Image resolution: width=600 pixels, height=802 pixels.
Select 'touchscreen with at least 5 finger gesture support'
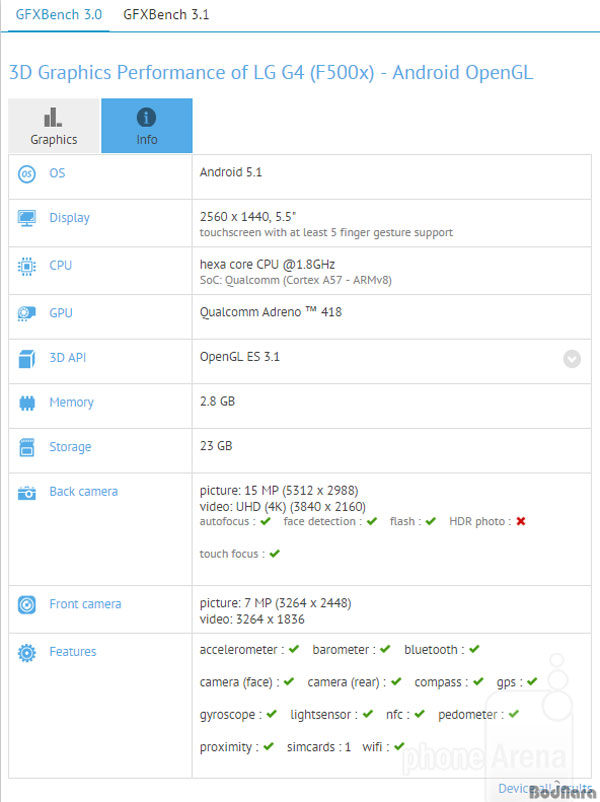point(326,233)
